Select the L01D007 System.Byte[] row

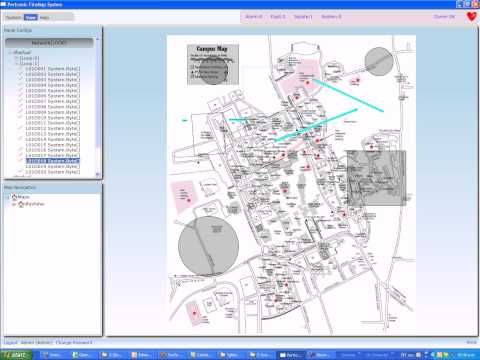53,101
